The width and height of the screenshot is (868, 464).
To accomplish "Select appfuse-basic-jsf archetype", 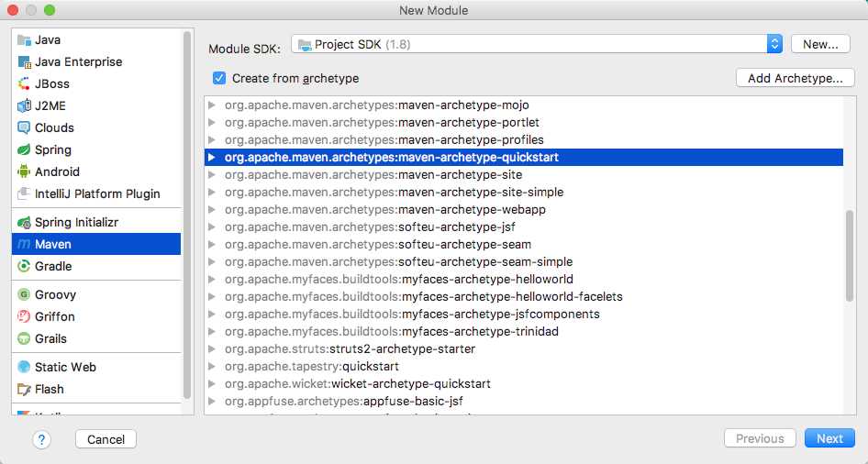I will point(524,402).
